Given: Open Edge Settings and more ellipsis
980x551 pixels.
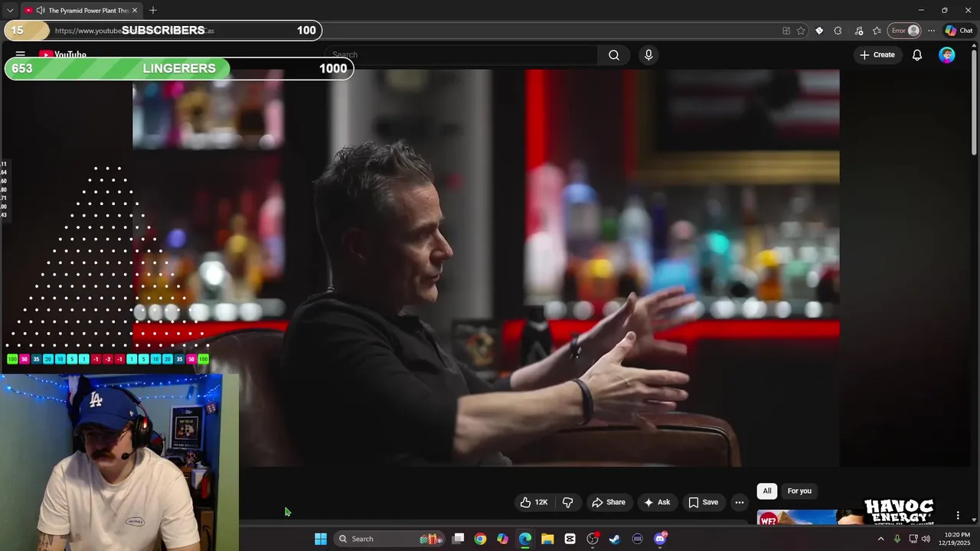Looking at the screenshot, I should click(x=931, y=31).
